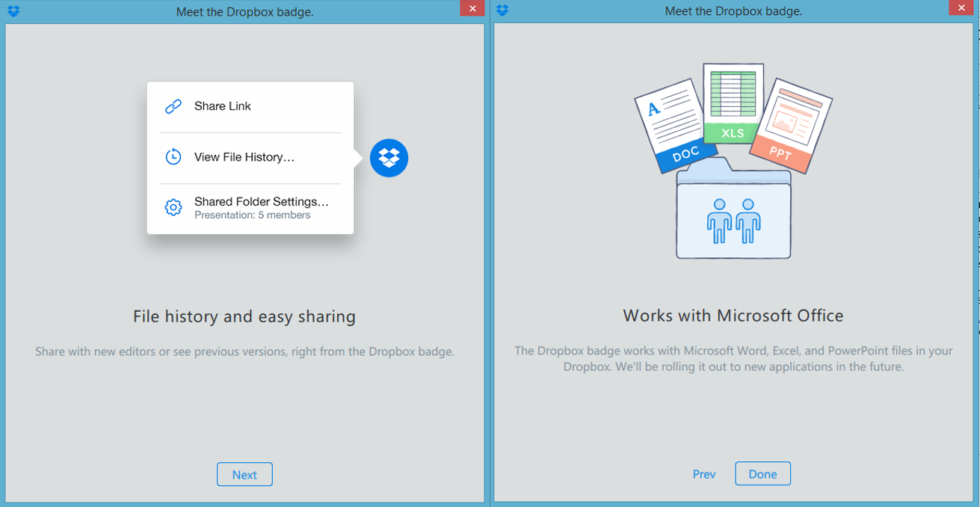The image size is (980, 507).
Task: Click 'File history and easy sharing' heading
Action: [x=244, y=316]
